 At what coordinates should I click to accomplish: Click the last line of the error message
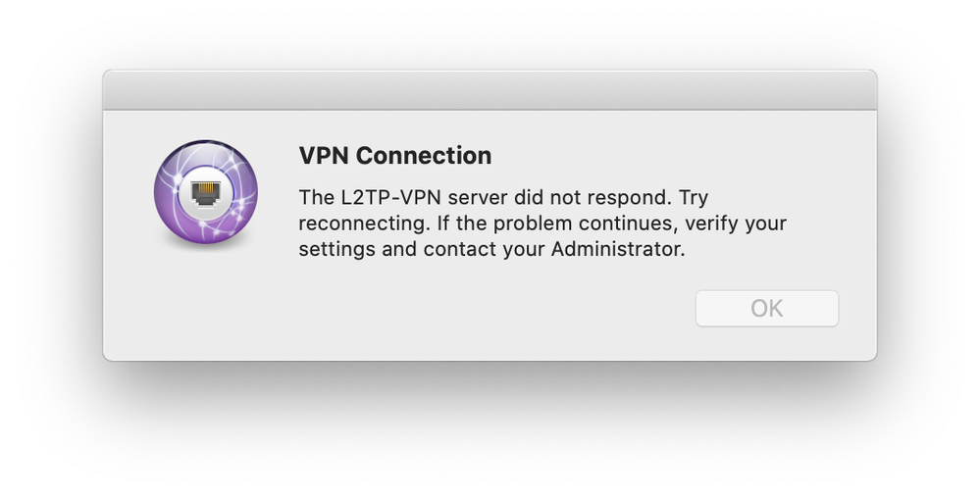tap(490, 249)
